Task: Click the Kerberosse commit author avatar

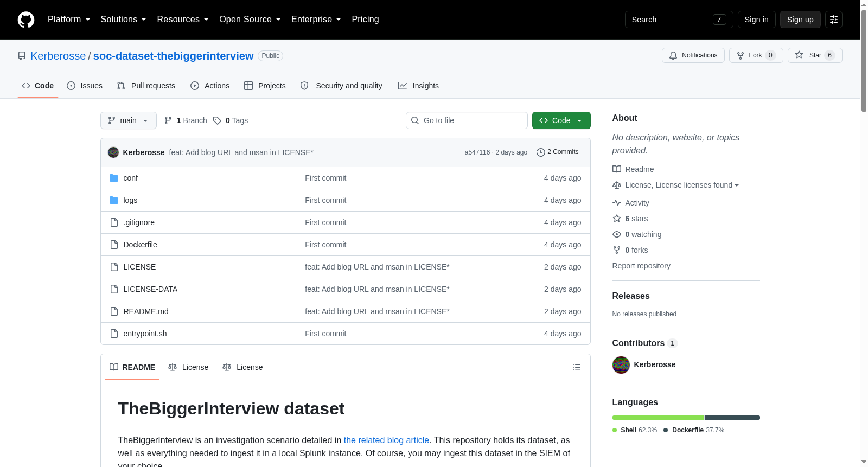Action: click(113, 152)
